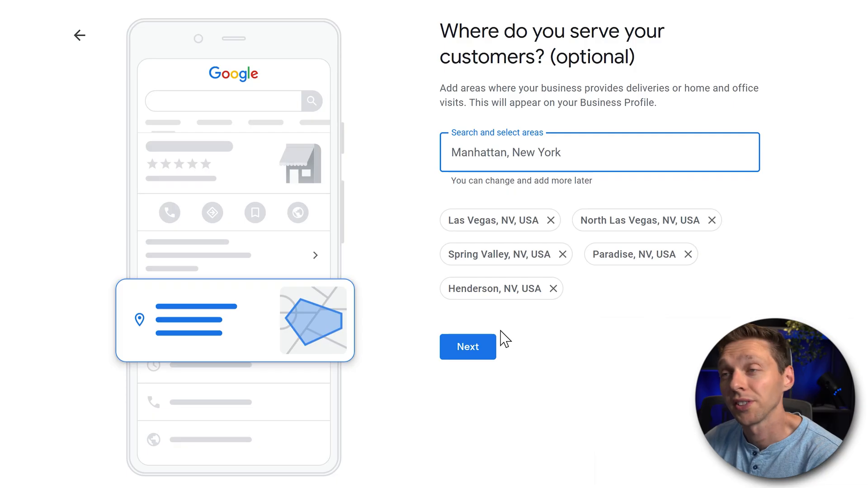
Task: Click the back navigation arrow icon
Action: pos(79,35)
